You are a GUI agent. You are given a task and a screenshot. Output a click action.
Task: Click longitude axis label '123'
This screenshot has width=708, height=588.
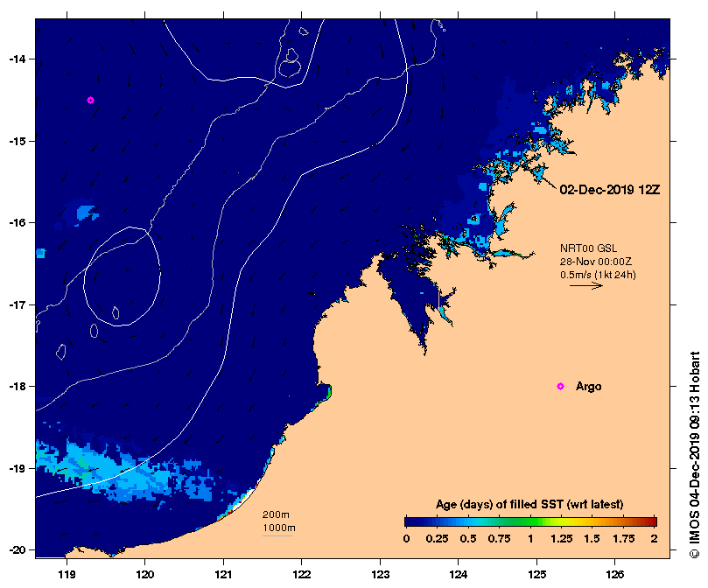click(x=380, y=575)
